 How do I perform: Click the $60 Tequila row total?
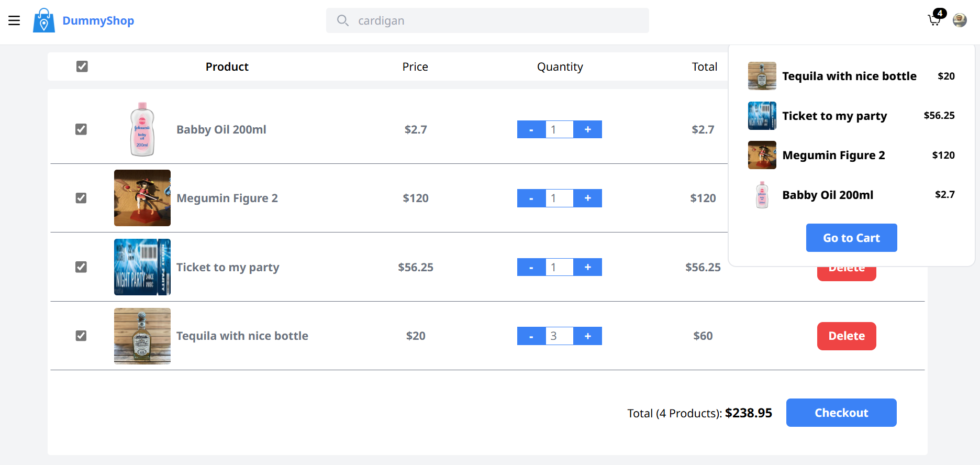coord(703,336)
